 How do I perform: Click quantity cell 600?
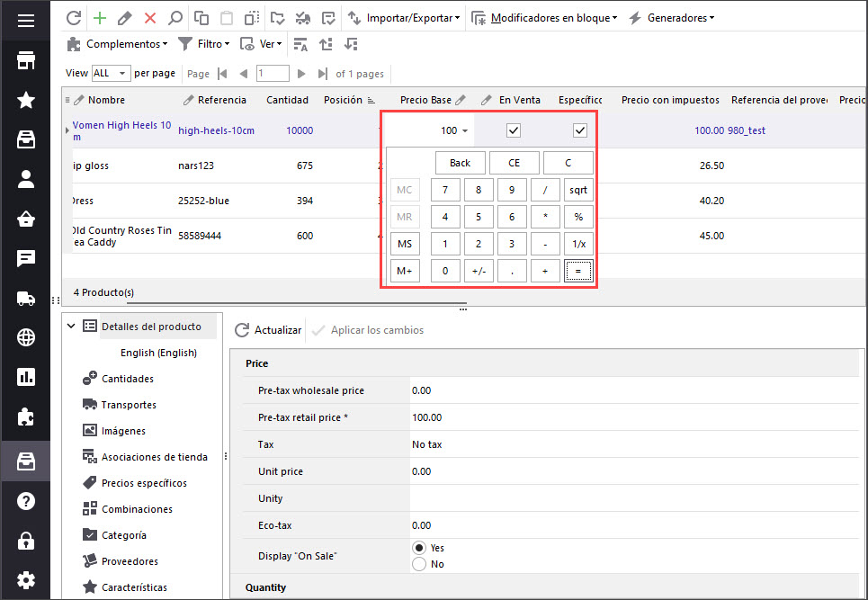(304, 236)
